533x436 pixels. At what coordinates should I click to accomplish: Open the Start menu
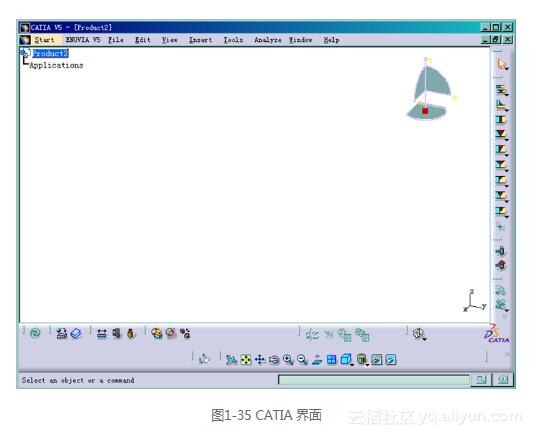(44, 40)
